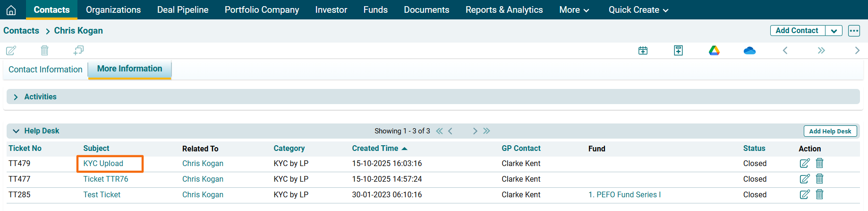868x211 pixels.
Task: Click the three-dots more options button
Action: tap(854, 31)
